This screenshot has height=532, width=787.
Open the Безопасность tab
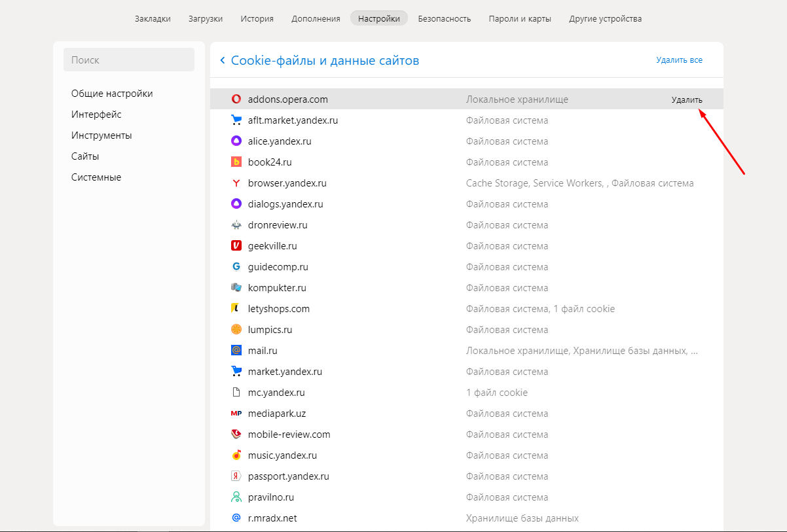(x=445, y=18)
